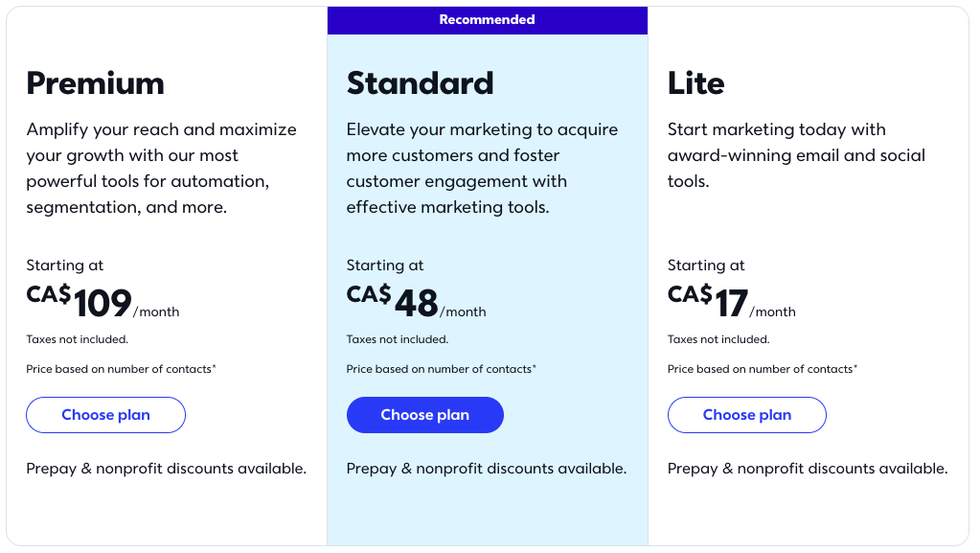Select the Lite plan heading

[695, 83]
